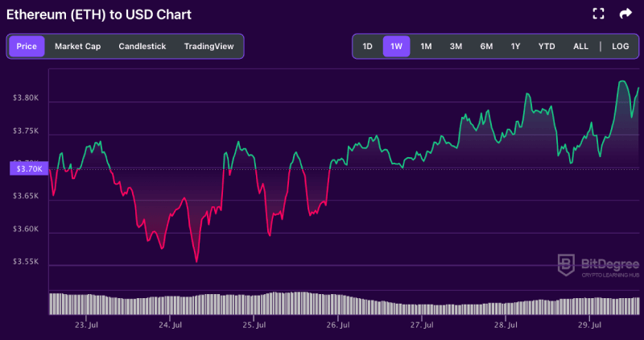
Task: Toggle LOG scale on the chart
Action: (620, 47)
